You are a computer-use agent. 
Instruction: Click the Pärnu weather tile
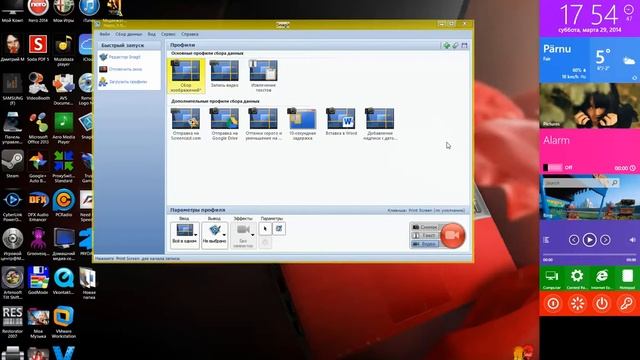[589, 60]
